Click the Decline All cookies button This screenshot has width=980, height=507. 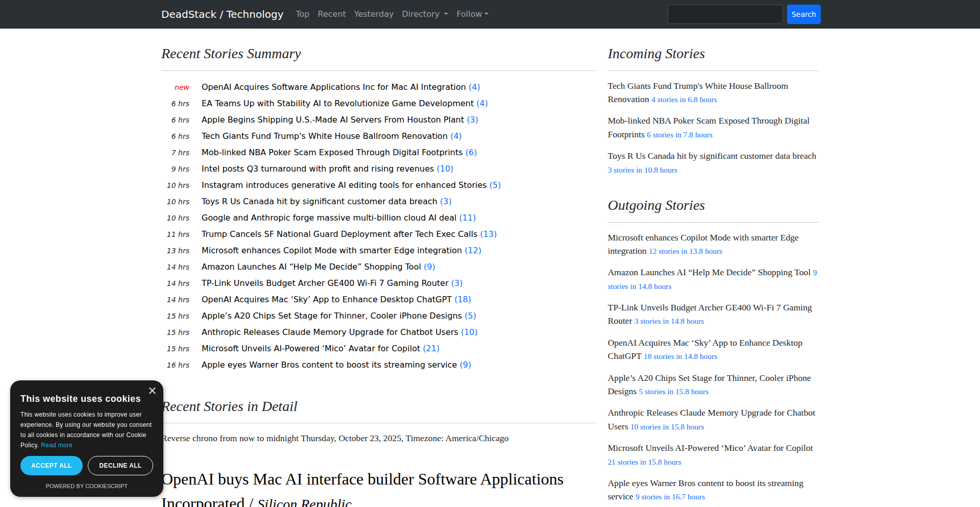tap(120, 466)
